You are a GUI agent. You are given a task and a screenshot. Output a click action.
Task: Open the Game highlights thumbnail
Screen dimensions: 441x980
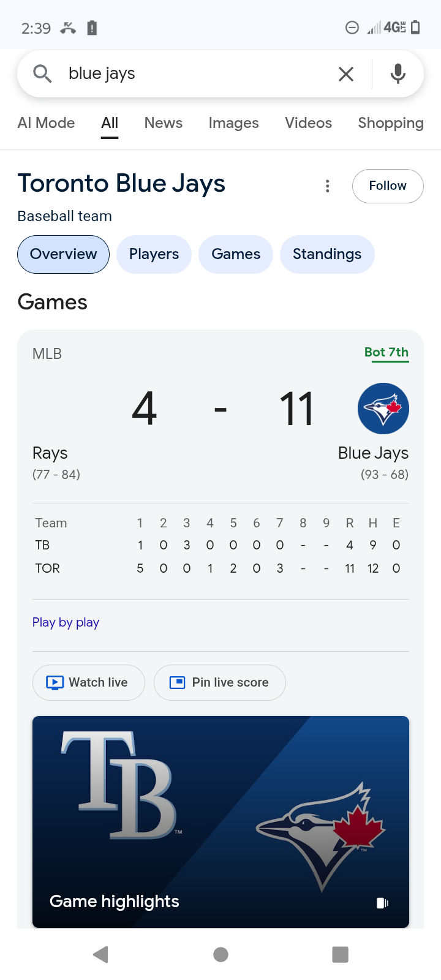[x=221, y=822]
